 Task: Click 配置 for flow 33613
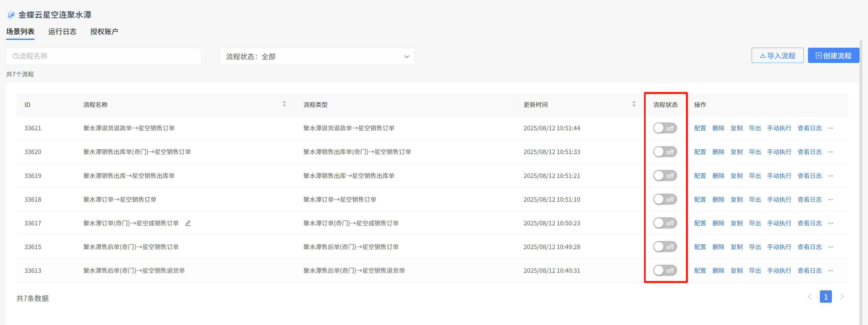pyautogui.click(x=700, y=271)
